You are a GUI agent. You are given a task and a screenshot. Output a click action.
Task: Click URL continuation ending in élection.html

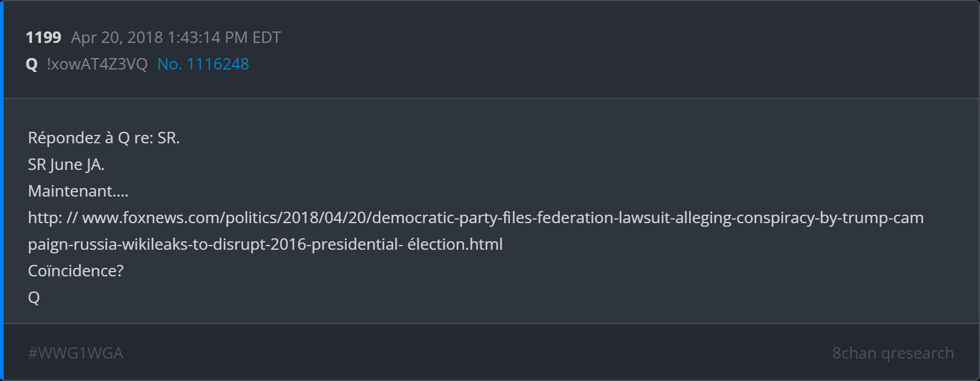click(265, 244)
